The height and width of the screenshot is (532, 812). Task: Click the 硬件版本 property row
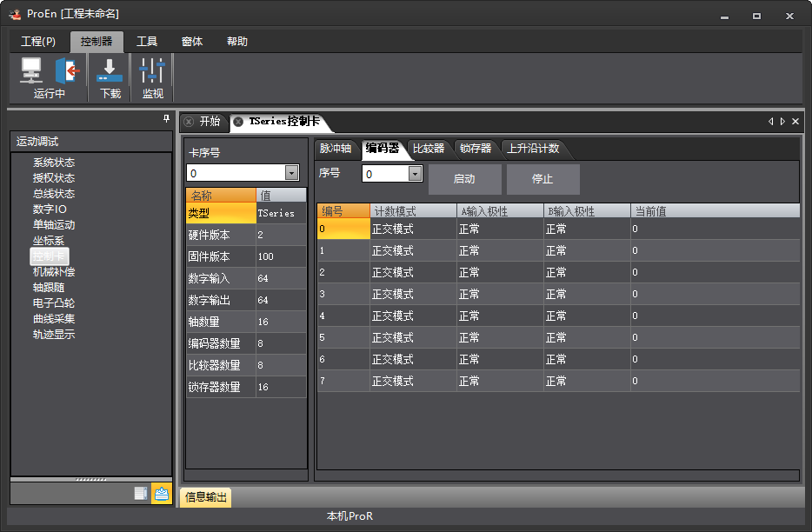(246, 235)
